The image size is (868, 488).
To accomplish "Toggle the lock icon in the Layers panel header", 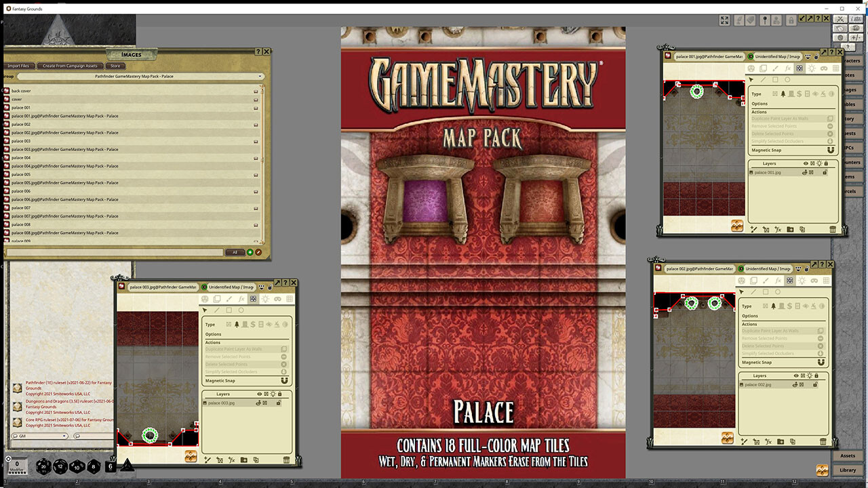I will (x=827, y=163).
